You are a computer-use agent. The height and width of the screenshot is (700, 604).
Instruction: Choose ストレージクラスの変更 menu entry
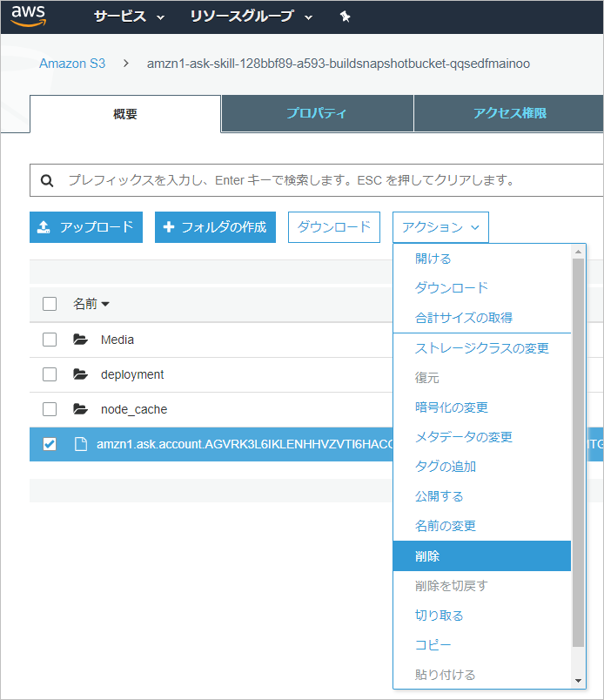click(x=482, y=348)
